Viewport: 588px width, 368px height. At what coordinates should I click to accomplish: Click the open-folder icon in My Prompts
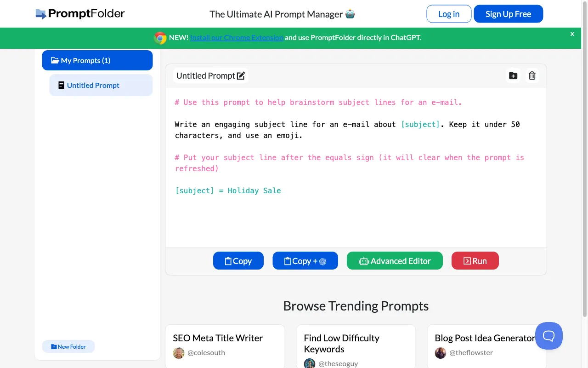pyautogui.click(x=55, y=60)
